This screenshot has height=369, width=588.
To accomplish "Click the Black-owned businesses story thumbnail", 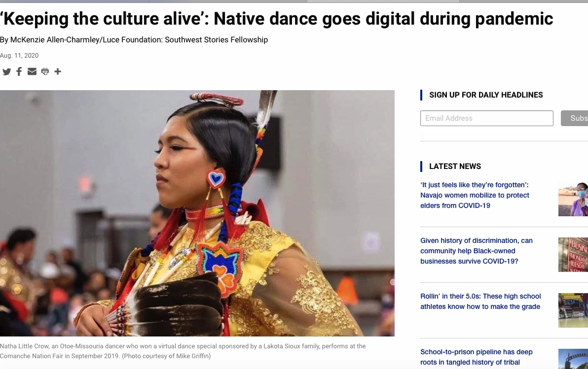I will coord(573,255).
